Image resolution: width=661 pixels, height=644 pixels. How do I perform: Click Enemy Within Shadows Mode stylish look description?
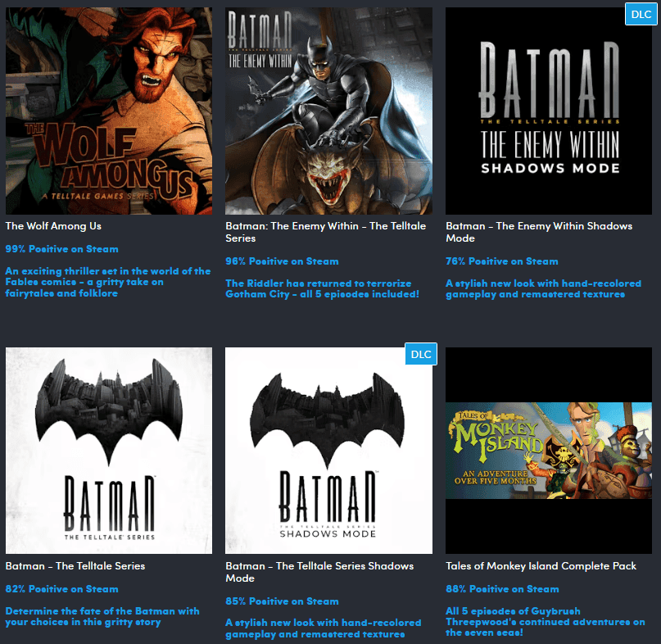pyautogui.click(x=543, y=289)
